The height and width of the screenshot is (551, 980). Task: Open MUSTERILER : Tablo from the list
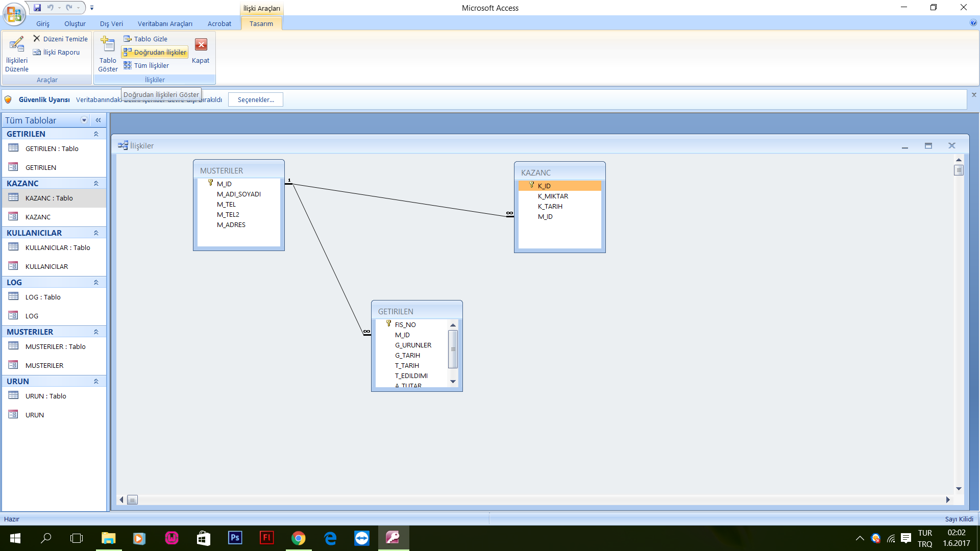(x=55, y=346)
